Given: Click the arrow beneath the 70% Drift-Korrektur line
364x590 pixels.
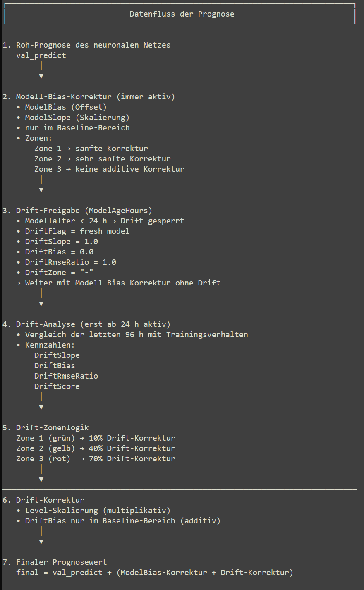Looking at the screenshot, I should (41, 480).
